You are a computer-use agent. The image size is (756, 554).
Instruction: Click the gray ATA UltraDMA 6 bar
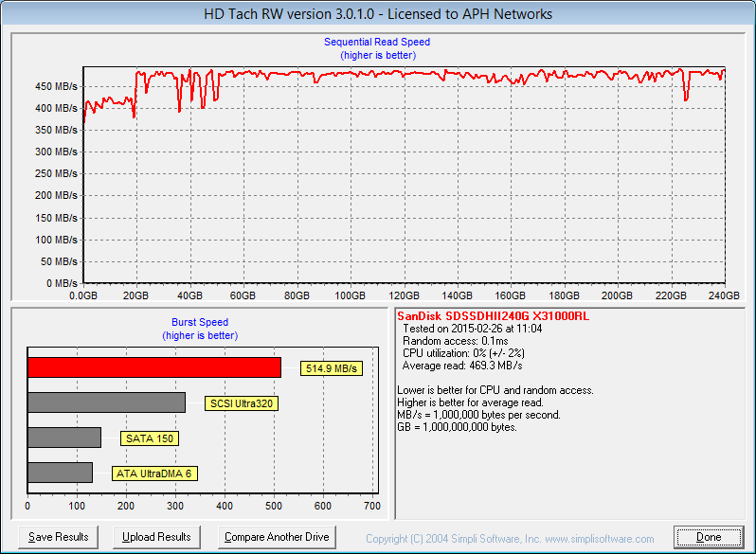pos(60,473)
